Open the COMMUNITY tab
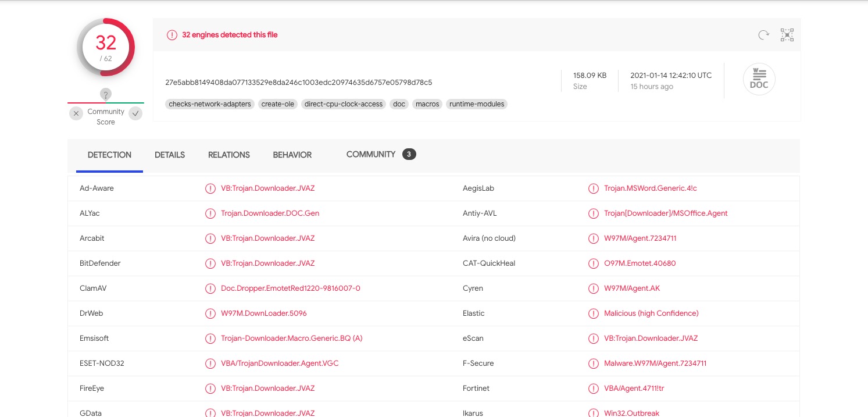 (x=371, y=154)
